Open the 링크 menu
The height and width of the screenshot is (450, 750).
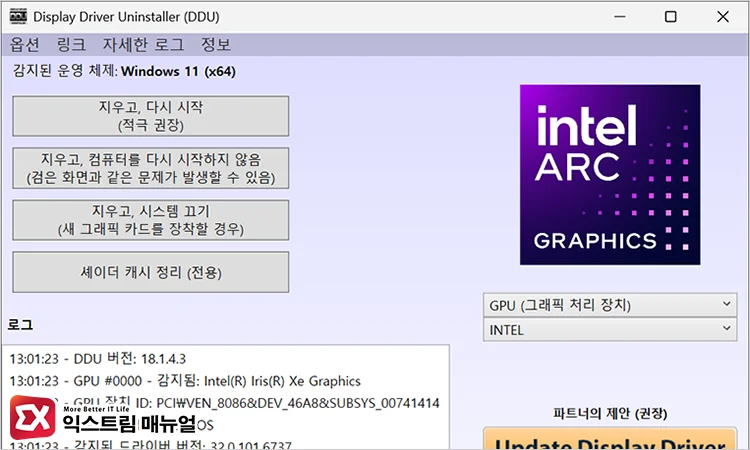71,44
